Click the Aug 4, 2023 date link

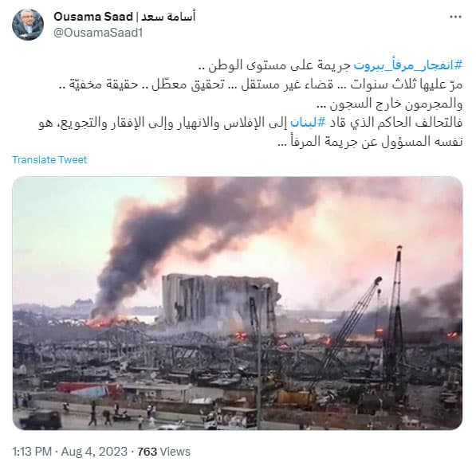click(x=94, y=452)
